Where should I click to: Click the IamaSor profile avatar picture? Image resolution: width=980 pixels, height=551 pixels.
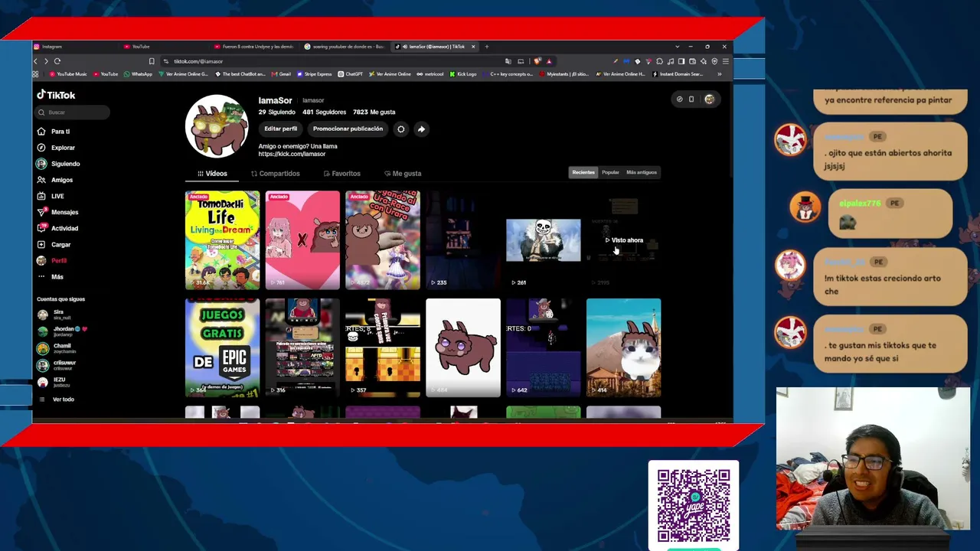coord(217,126)
